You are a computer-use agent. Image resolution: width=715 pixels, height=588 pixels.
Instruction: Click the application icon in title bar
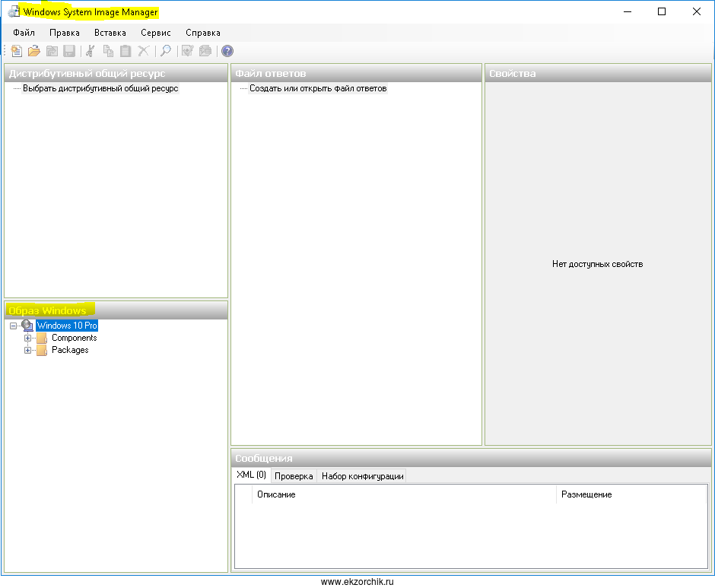coord(14,12)
